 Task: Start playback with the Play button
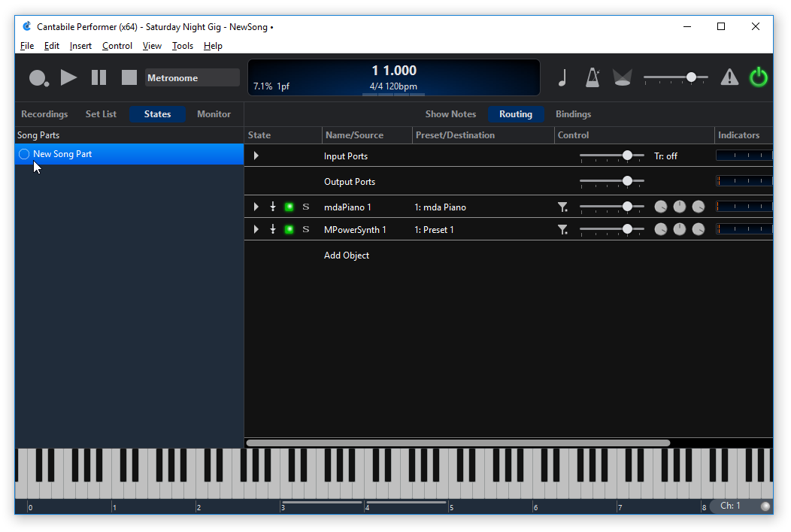click(68, 77)
